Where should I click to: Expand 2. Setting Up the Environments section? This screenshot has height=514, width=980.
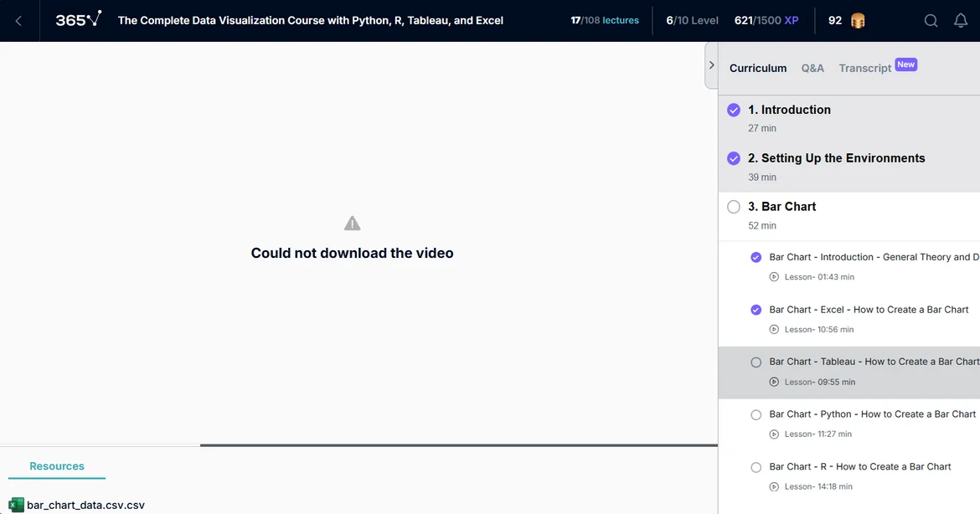coord(836,158)
